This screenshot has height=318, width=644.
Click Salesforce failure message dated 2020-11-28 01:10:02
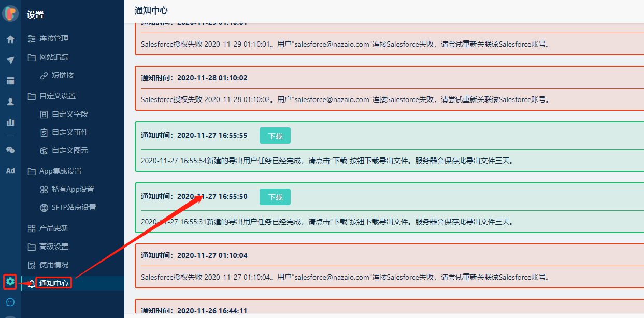[x=345, y=99]
